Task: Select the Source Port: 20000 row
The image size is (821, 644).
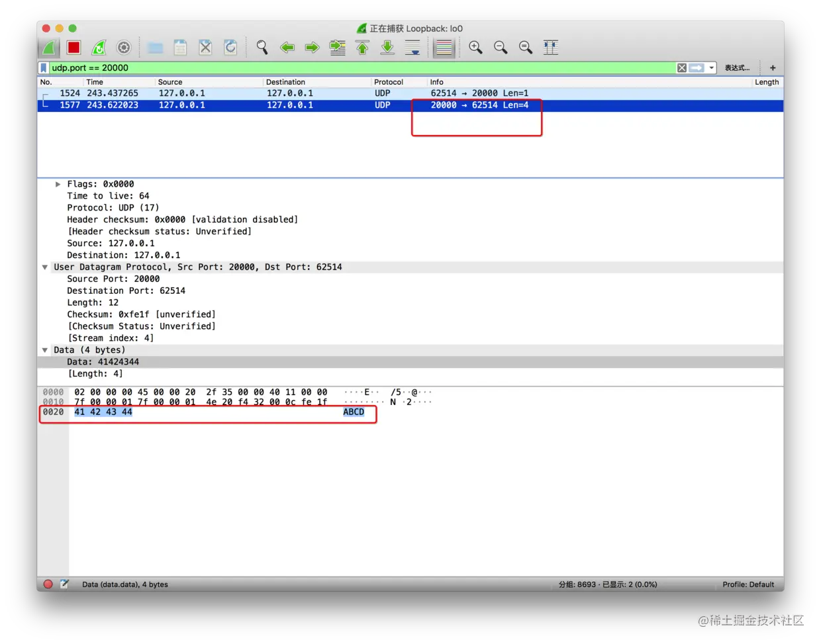Action: point(410,279)
